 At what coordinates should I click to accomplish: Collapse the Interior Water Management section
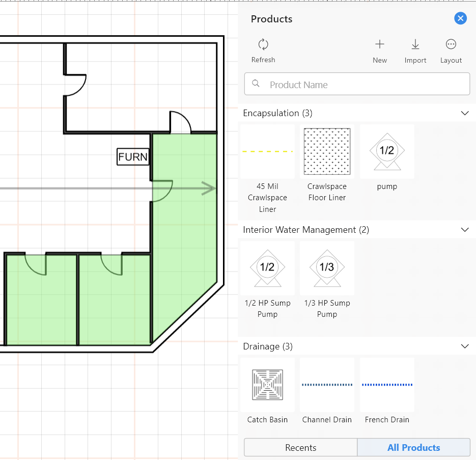(x=464, y=230)
